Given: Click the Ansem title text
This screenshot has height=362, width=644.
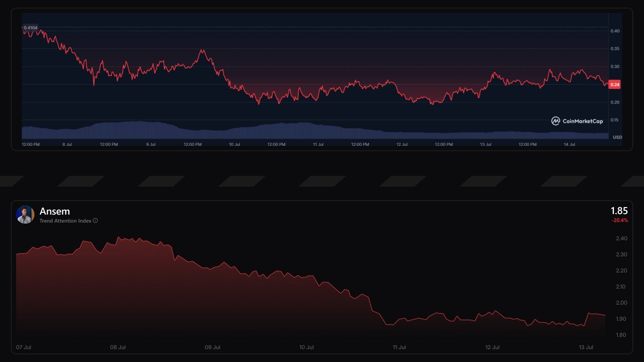Looking at the screenshot, I should tap(55, 211).
